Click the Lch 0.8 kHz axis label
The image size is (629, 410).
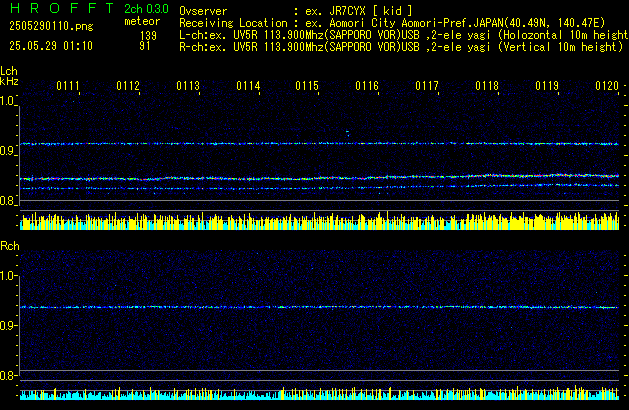8,201
